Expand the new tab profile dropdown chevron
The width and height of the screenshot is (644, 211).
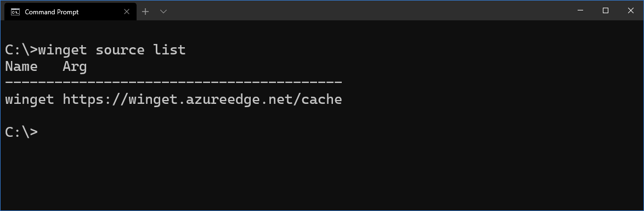[x=163, y=12]
